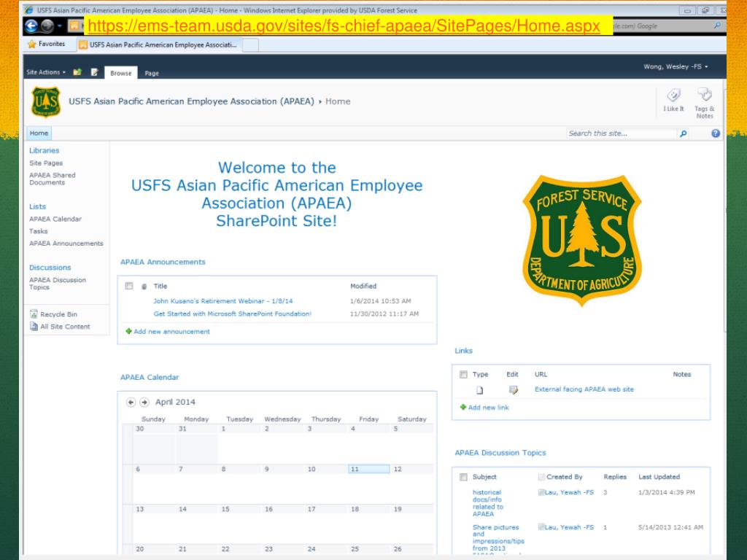Click the Links web part title
Screen dimensions: 747x560
point(463,351)
